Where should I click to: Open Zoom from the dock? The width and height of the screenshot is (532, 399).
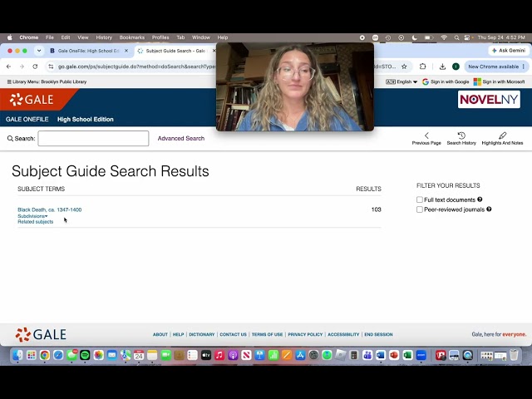point(421,355)
